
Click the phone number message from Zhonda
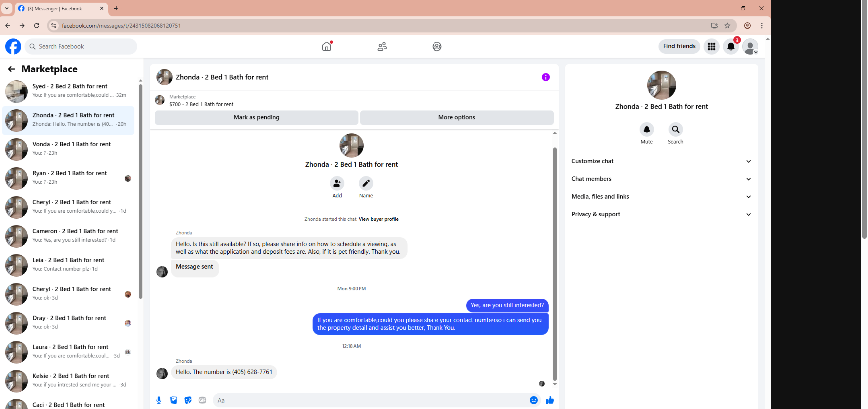tap(224, 372)
